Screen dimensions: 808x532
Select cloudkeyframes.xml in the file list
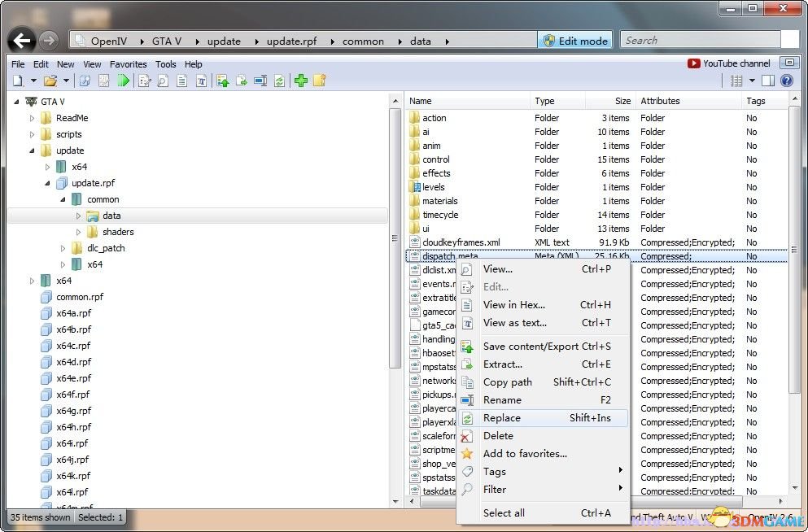(x=596, y=242)
